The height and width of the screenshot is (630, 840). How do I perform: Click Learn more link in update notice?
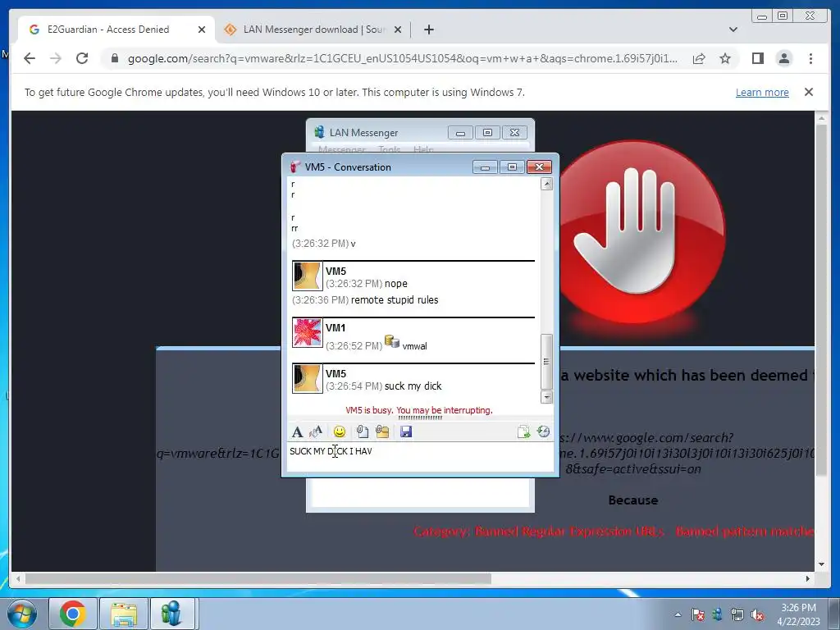coord(762,92)
